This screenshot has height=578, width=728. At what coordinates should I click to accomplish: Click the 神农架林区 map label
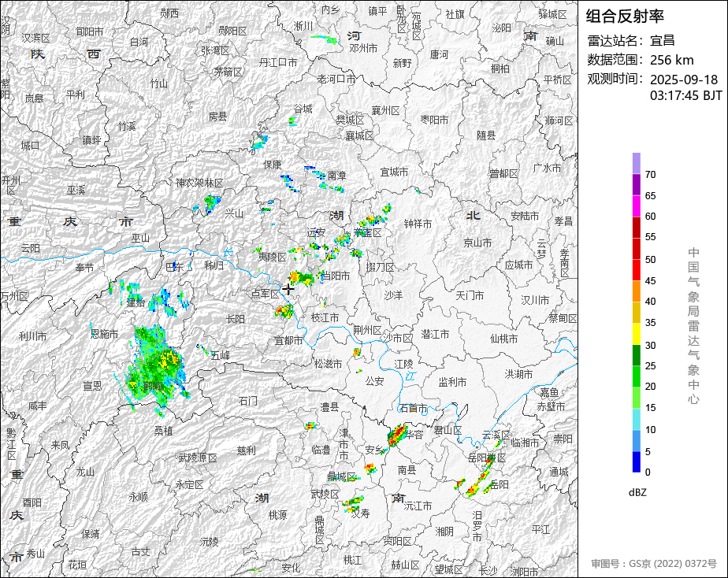click(x=199, y=183)
